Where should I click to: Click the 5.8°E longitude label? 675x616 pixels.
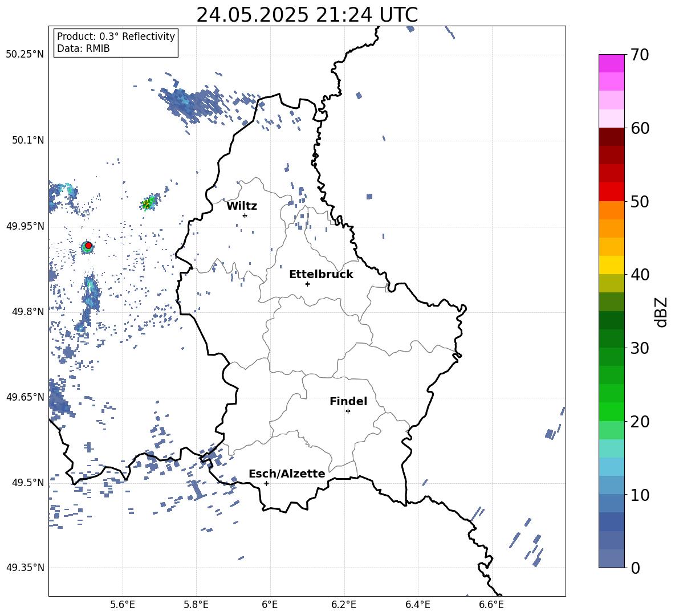(x=196, y=605)
